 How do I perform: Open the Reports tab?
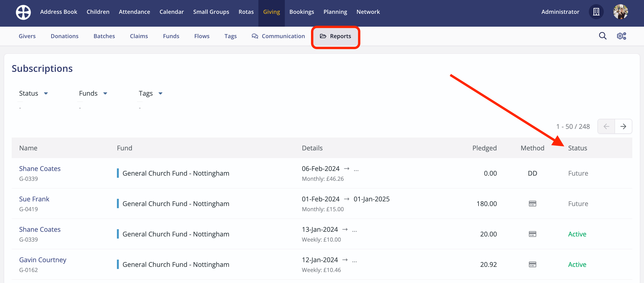pyautogui.click(x=336, y=36)
